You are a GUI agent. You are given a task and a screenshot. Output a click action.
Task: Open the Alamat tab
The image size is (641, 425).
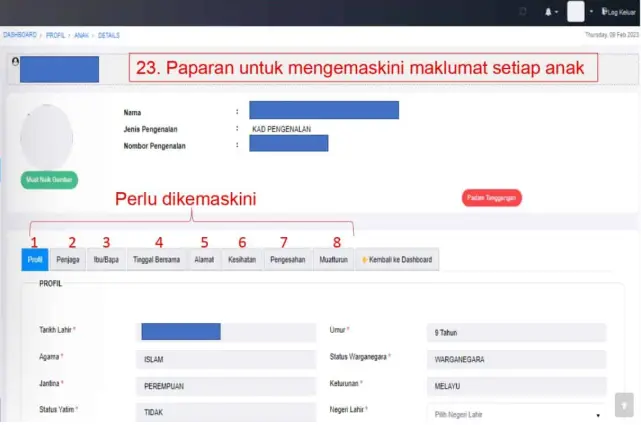(204, 259)
